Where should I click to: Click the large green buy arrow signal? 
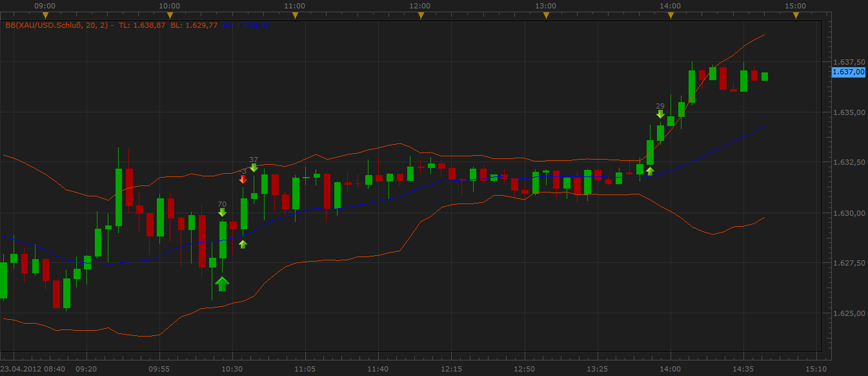point(222,284)
